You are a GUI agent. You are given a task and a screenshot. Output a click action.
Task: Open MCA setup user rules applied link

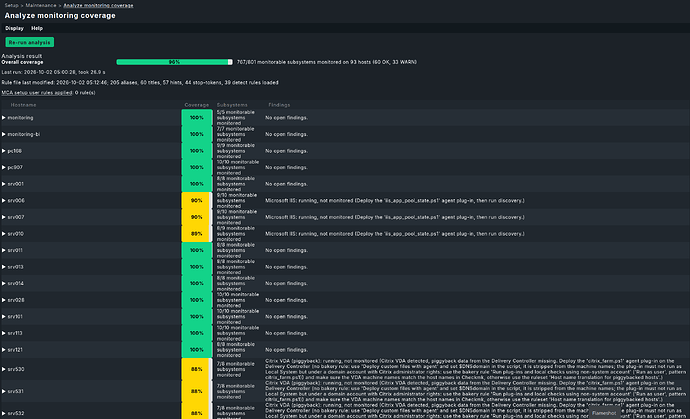(x=37, y=93)
